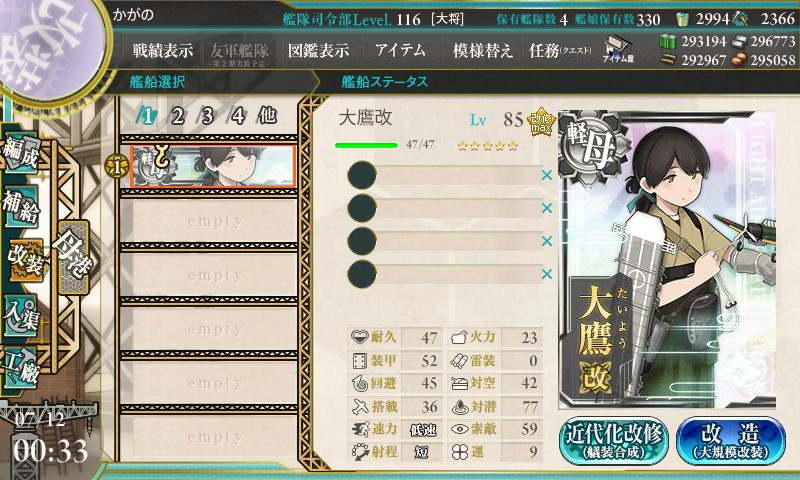Switch to fleet 2 tab
Image resolution: width=800 pixels, height=480 pixels.
(x=178, y=116)
